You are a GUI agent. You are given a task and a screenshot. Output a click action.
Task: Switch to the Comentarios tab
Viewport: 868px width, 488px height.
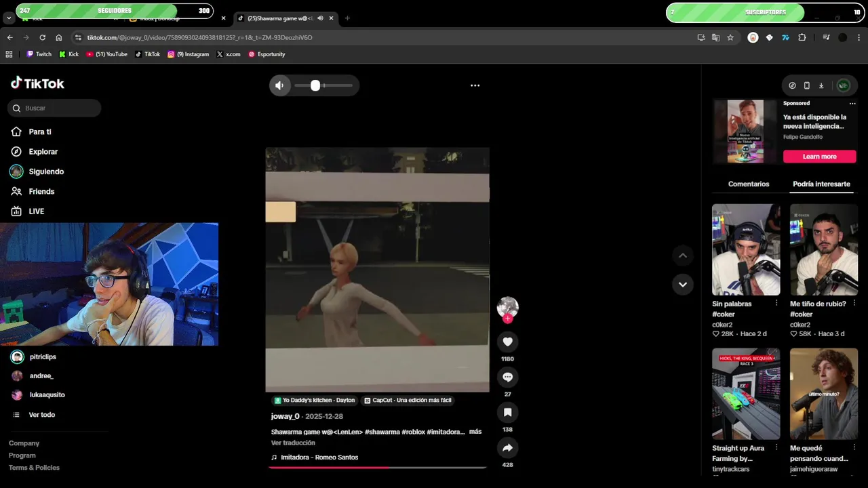[x=749, y=184]
